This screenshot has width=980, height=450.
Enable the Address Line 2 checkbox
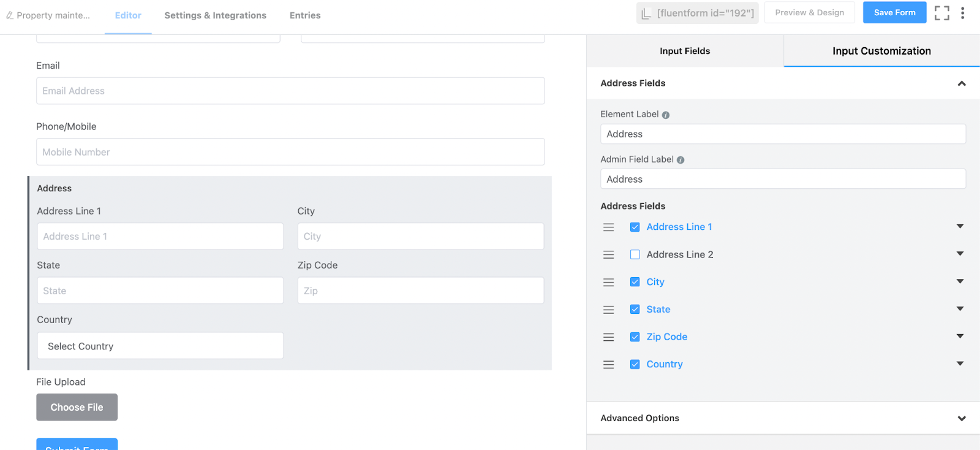pos(635,254)
